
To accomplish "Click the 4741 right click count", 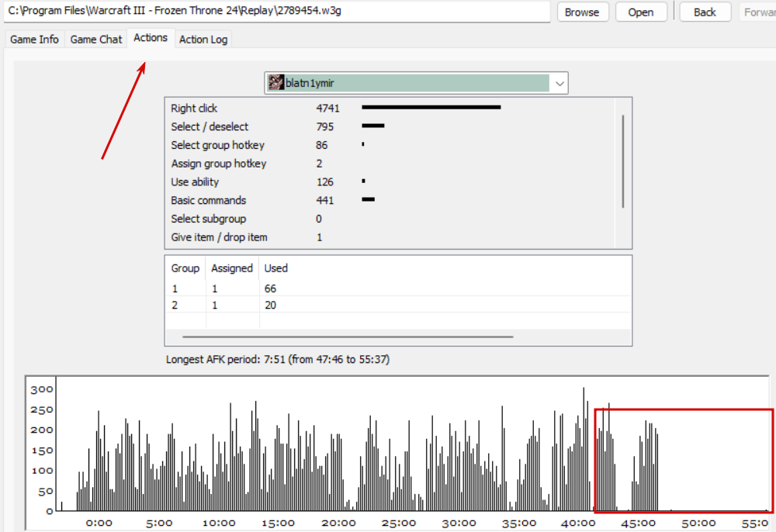I will (327, 108).
